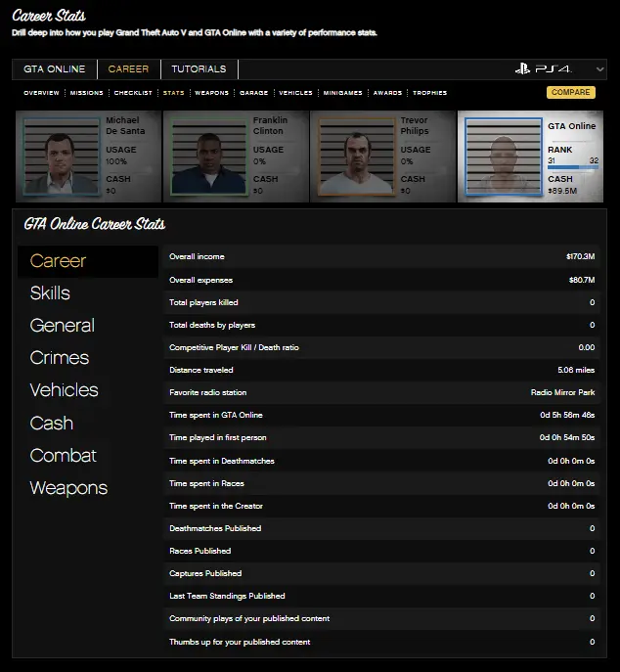The height and width of the screenshot is (672, 620).
Task: Open the Cash stats category
Action: [x=51, y=424]
